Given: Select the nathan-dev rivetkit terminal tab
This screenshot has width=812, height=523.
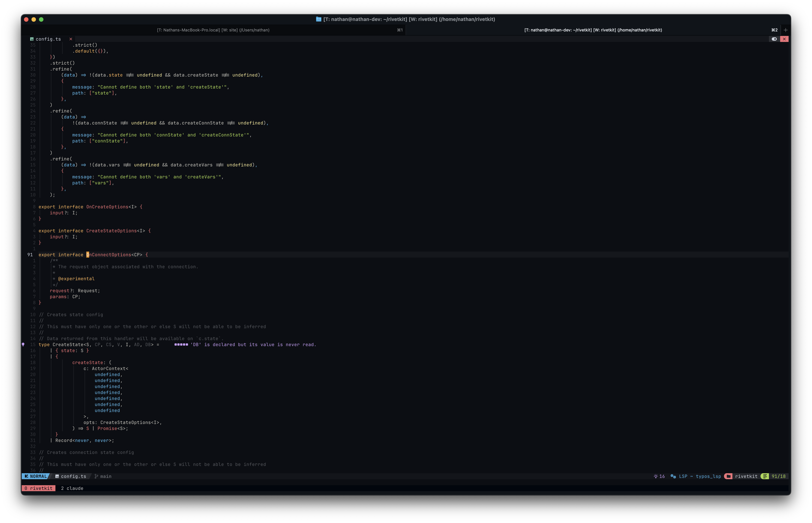Looking at the screenshot, I should tap(593, 30).
